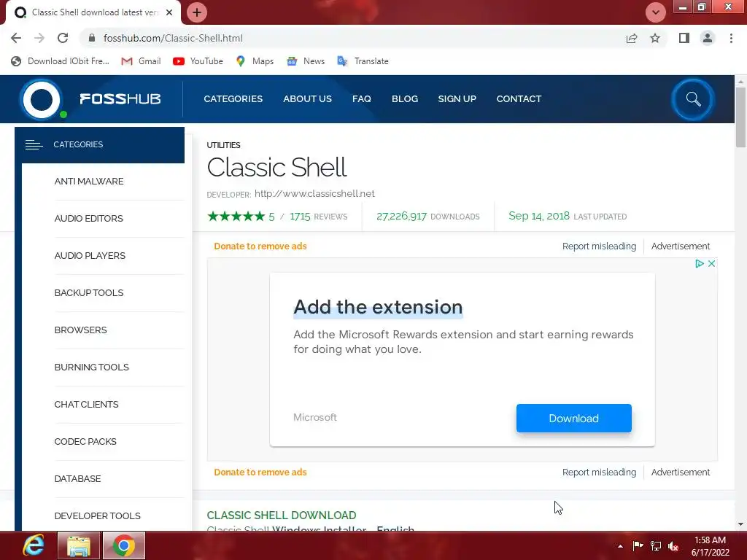Click the five-star rating
Image resolution: width=747 pixels, height=560 pixels.
236,216
